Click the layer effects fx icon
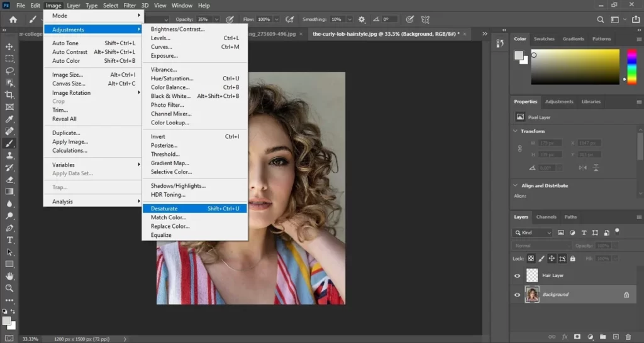The width and height of the screenshot is (644, 343). pos(565,337)
